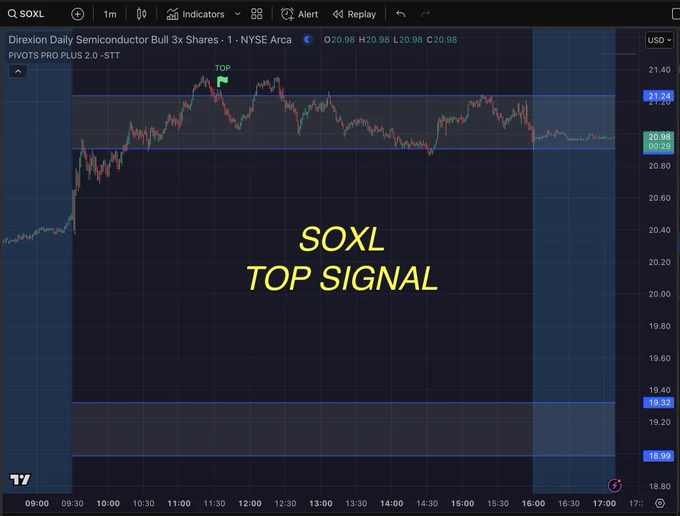Select the 18.99 pivot price label
This screenshot has width=680, height=516.
pos(658,456)
